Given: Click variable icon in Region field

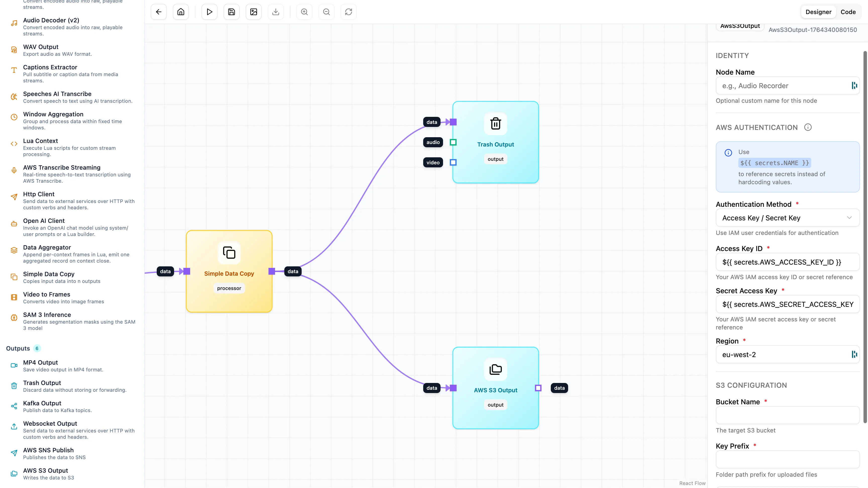Looking at the screenshot, I should [854, 355].
